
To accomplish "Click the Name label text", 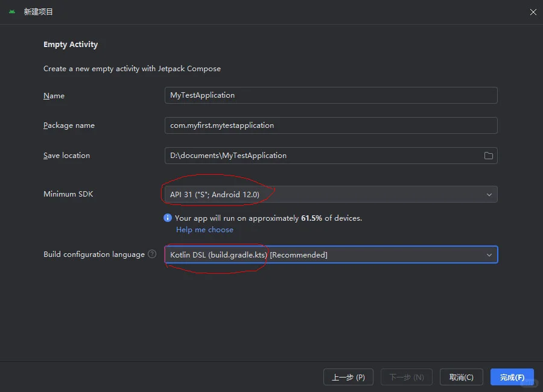I will tap(54, 96).
